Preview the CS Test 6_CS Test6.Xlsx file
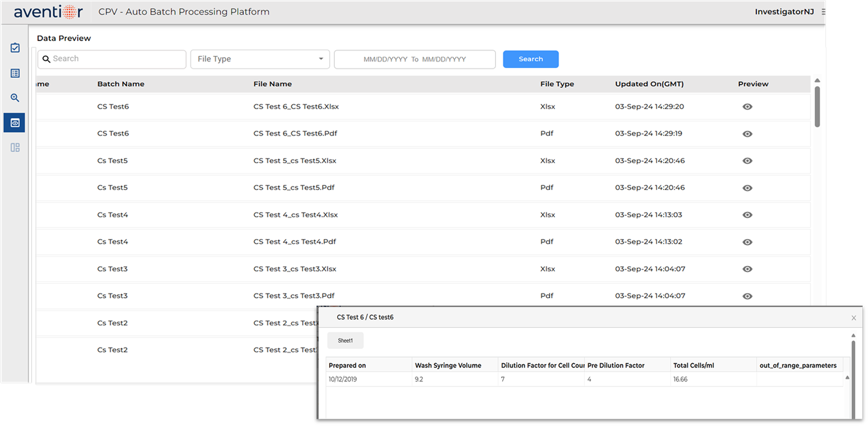Viewport: 868px width, 426px height. 747,107
